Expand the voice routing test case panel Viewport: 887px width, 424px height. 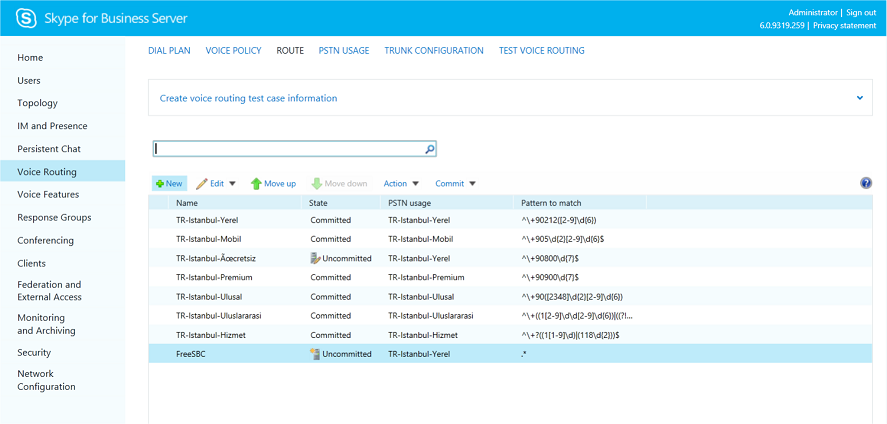tap(859, 98)
